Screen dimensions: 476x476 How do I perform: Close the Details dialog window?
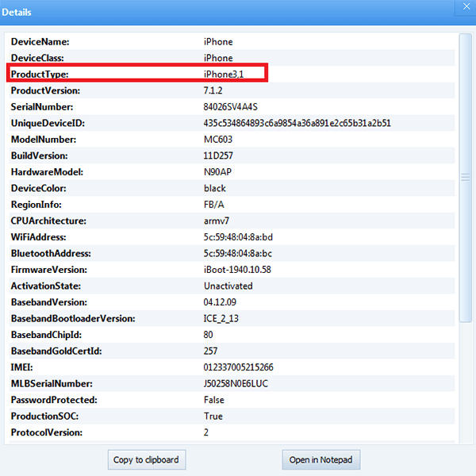coord(466,6)
